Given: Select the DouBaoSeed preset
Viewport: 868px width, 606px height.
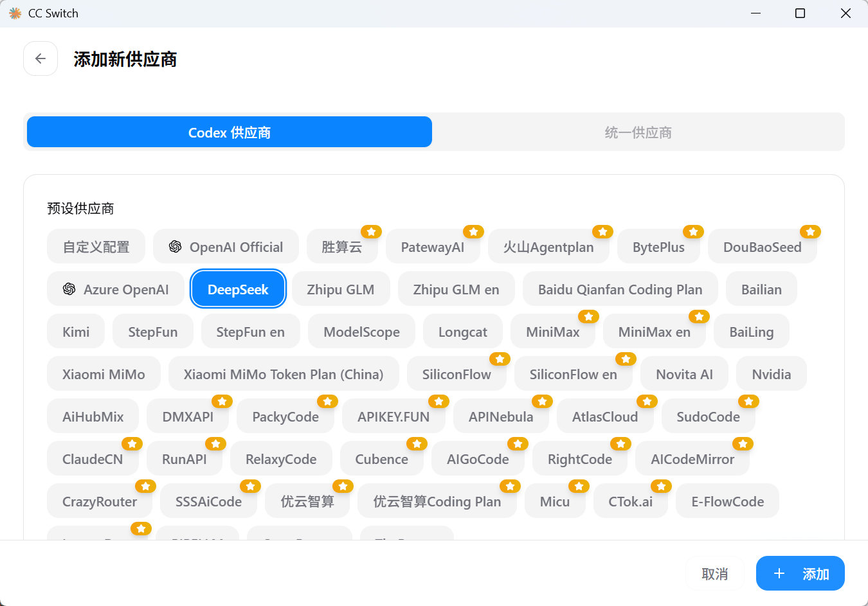Looking at the screenshot, I should click(x=763, y=247).
